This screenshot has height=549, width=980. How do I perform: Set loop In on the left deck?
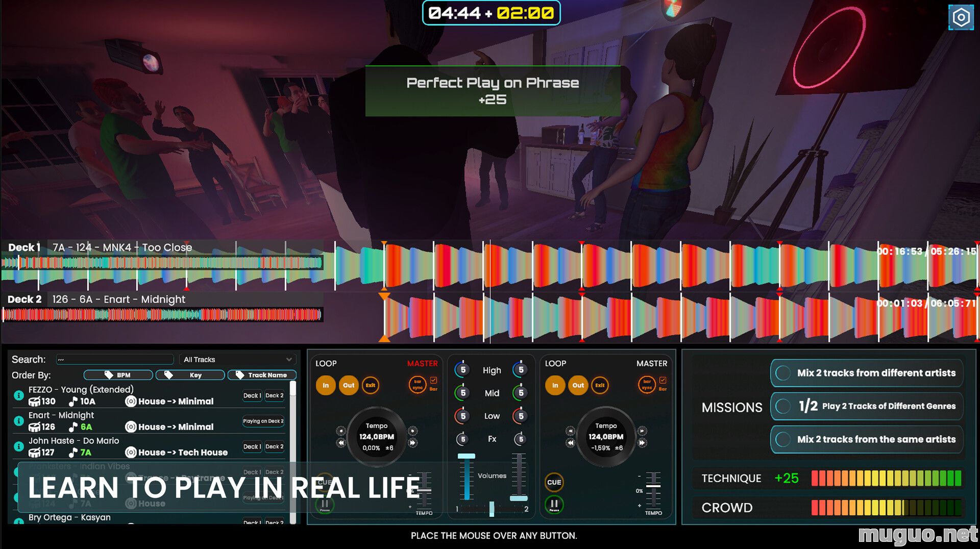click(x=326, y=385)
